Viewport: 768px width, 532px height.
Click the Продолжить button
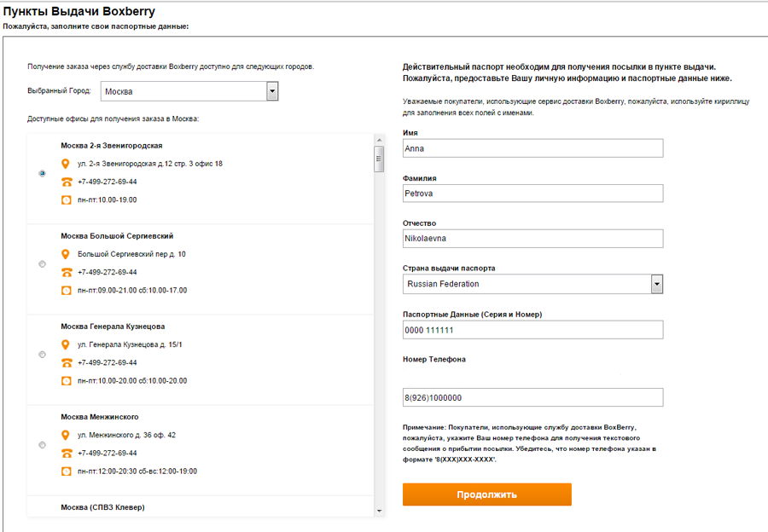pyautogui.click(x=487, y=494)
